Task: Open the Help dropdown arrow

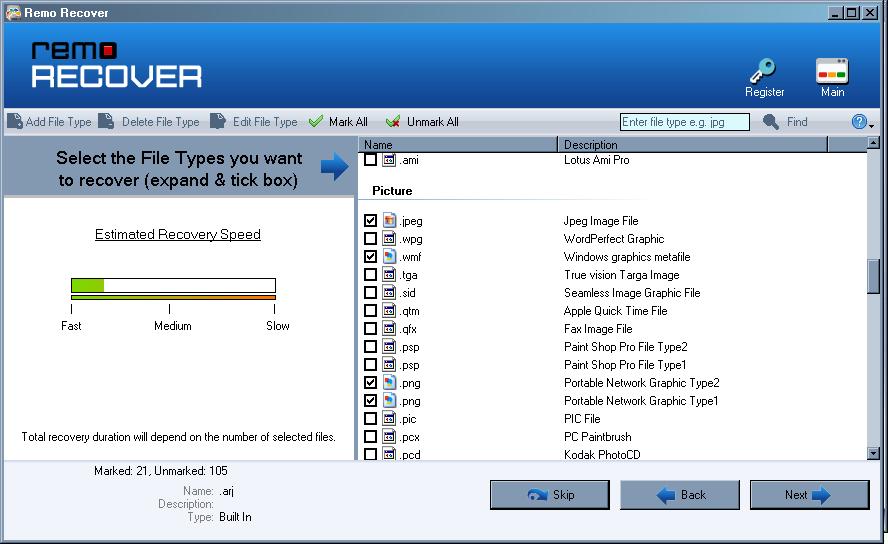Action: click(x=871, y=125)
